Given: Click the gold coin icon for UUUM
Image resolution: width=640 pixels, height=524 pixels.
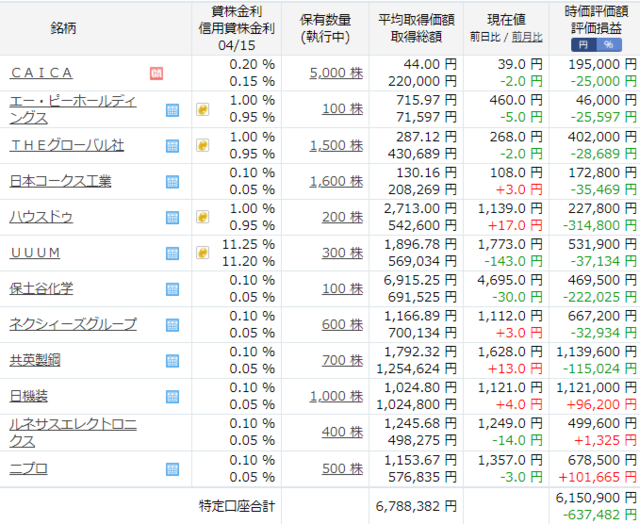Looking at the screenshot, I should pyautogui.click(x=203, y=253).
